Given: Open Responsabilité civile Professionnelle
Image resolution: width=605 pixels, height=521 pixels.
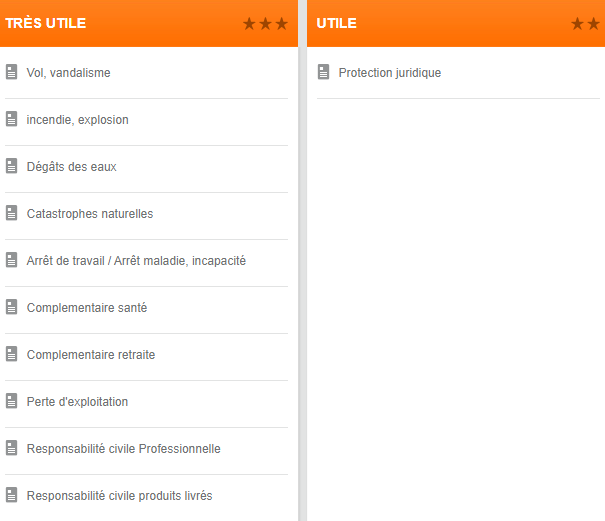Looking at the screenshot, I should [x=123, y=449].
